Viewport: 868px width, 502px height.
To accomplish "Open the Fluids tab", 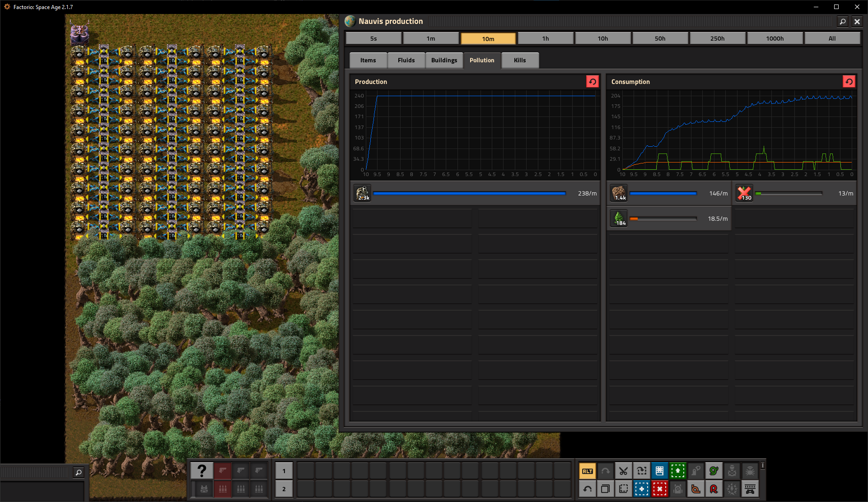I will 406,60.
